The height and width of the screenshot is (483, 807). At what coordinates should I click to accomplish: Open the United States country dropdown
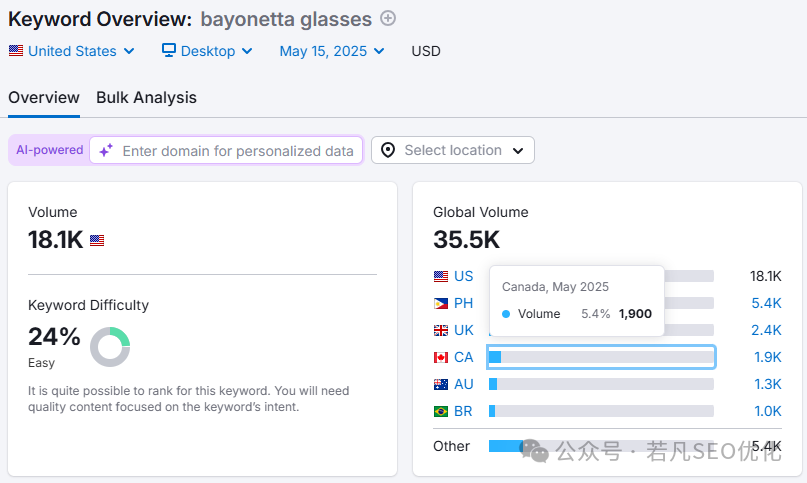point(71,51)
